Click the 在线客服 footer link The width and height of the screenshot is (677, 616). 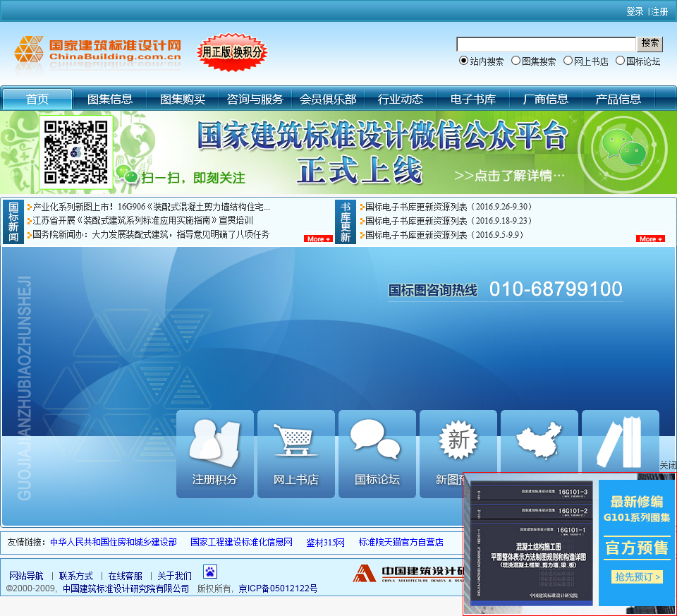pyautogui.click(x=126, y=576)
